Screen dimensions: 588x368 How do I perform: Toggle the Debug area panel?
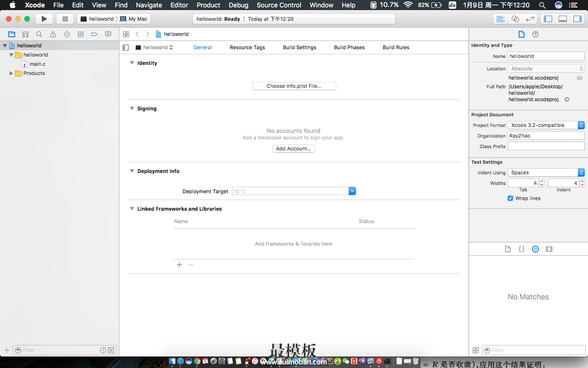pyautogui.click(x=562, y=19)
